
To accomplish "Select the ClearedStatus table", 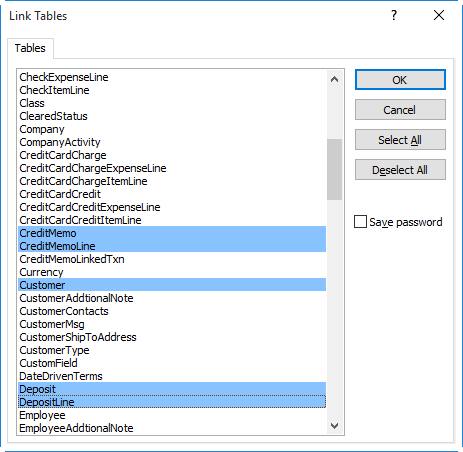I will (x=172, y=116).
